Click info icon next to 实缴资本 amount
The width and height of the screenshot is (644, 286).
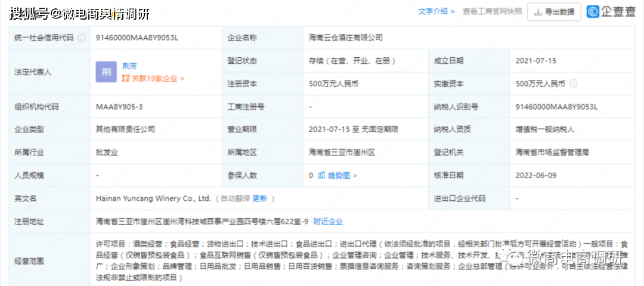coord(574,84)
